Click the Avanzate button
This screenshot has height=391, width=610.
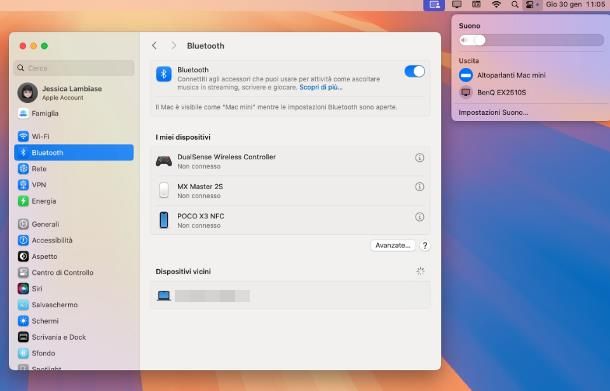pos(393,245)
